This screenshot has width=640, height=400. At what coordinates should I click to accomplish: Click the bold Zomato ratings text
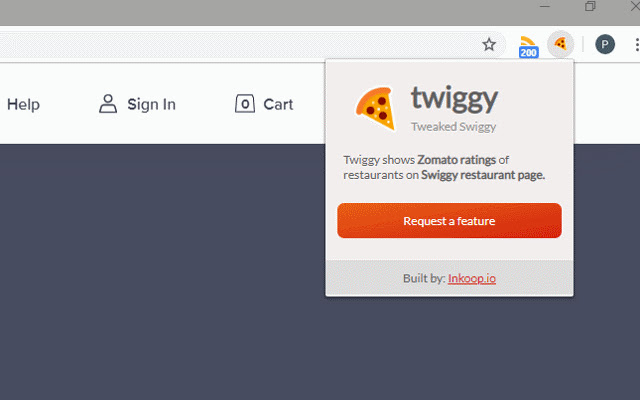coord(456,160)
